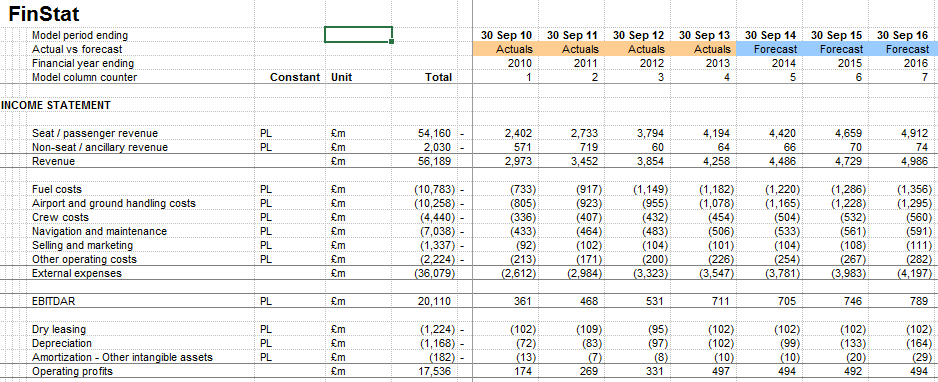
Task: Click the Model column counter label
Action: (x=84, y=77)
